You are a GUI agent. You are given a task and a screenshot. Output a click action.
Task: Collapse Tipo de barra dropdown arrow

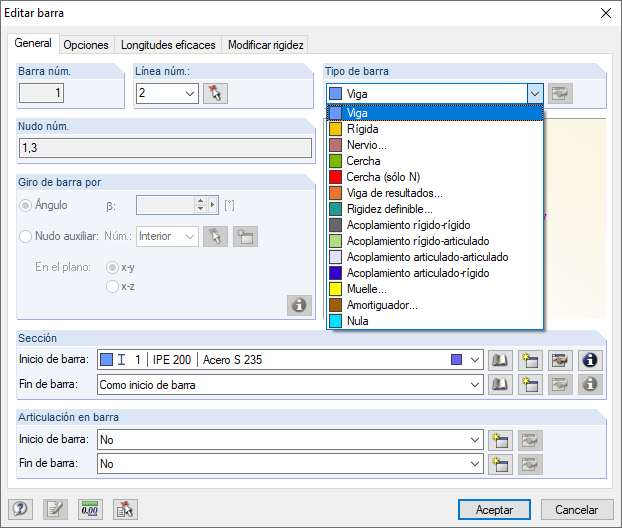[x=535, y=94]
